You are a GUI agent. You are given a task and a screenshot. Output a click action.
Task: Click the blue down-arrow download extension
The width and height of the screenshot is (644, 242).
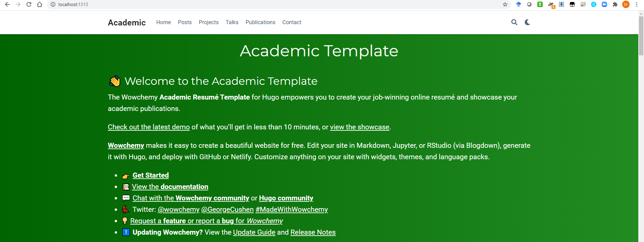[x=561, y=4]
